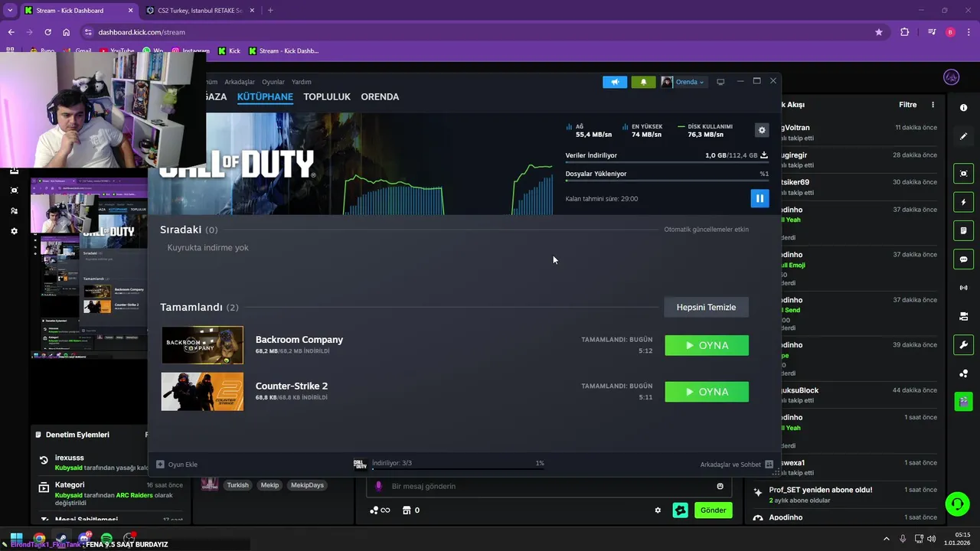Focus the Bir mesaj gönderin chat input

[548, 486]
